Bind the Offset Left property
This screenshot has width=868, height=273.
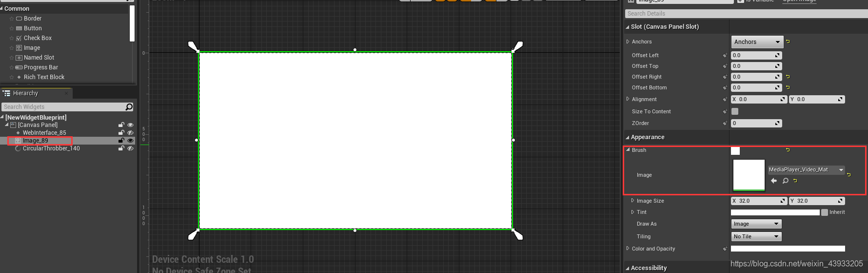(x=725, y=56)
